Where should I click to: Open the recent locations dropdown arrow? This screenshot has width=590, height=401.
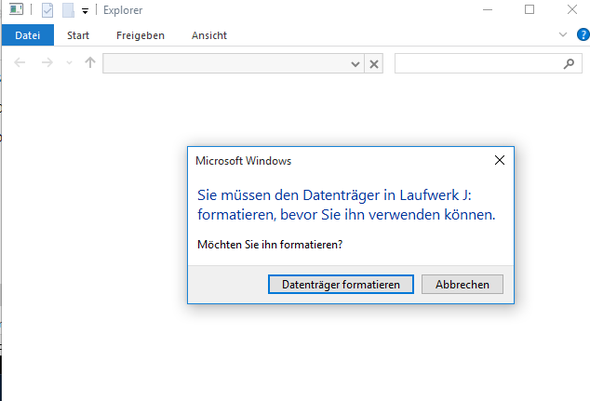click(x=69, y=63)
